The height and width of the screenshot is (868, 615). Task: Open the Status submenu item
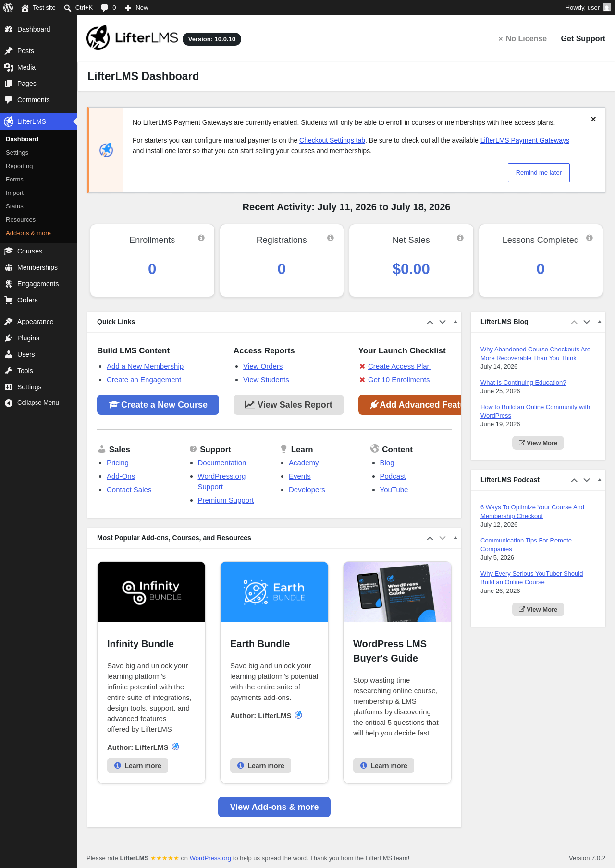[x=14, y=206]
